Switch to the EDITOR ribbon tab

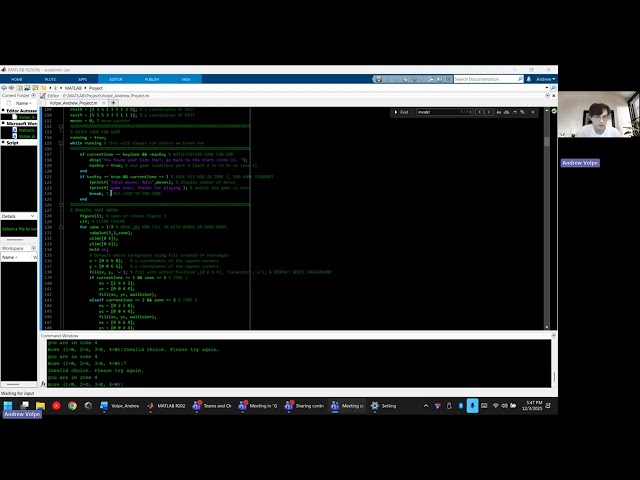[116, 79]
